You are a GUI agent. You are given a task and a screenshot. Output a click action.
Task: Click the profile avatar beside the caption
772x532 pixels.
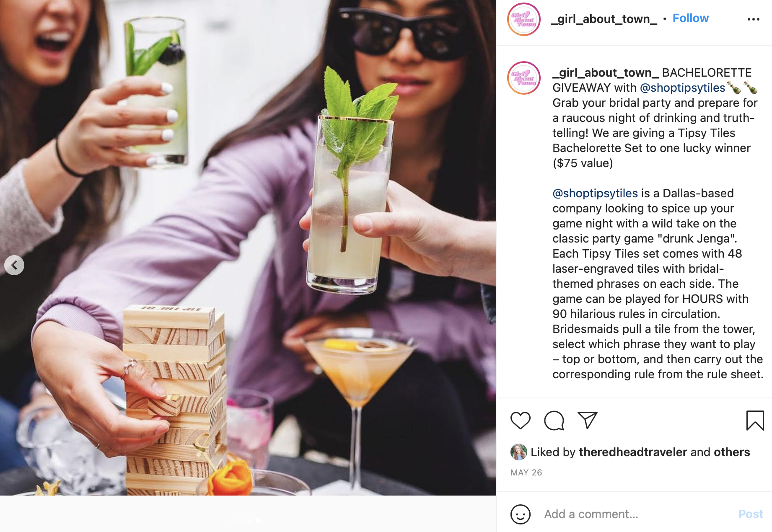pos(524,78)
